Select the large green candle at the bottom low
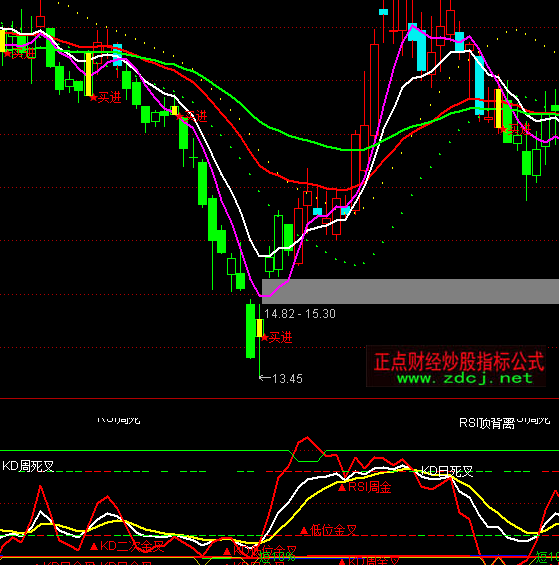559x565 pixels. pos(250,331)
